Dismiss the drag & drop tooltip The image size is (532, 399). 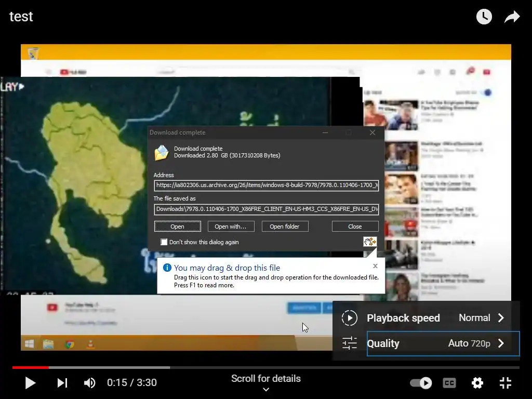coord(375,266)
